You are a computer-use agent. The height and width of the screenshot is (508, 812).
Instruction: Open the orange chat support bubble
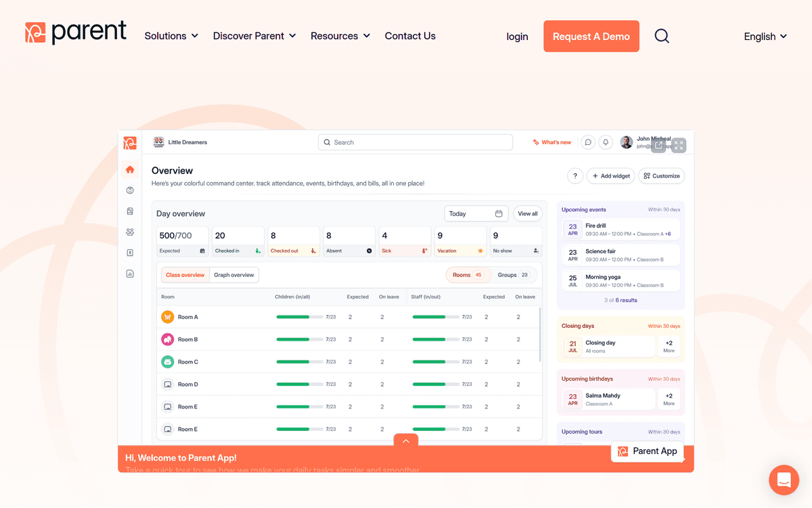(784, 480)
